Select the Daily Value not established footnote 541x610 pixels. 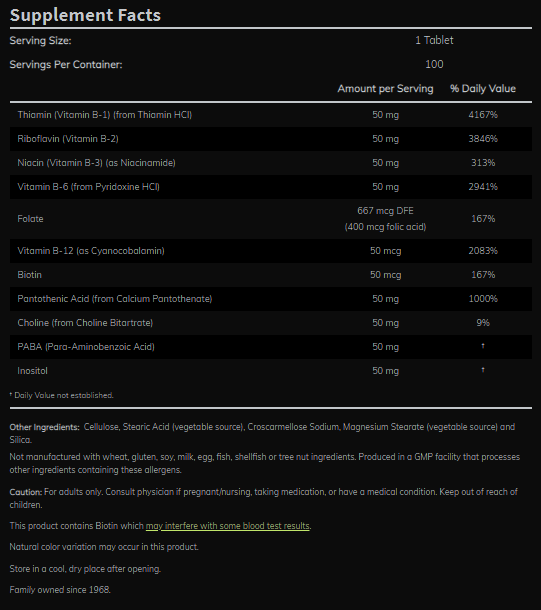pyautogui.click(x=61, y=395)
